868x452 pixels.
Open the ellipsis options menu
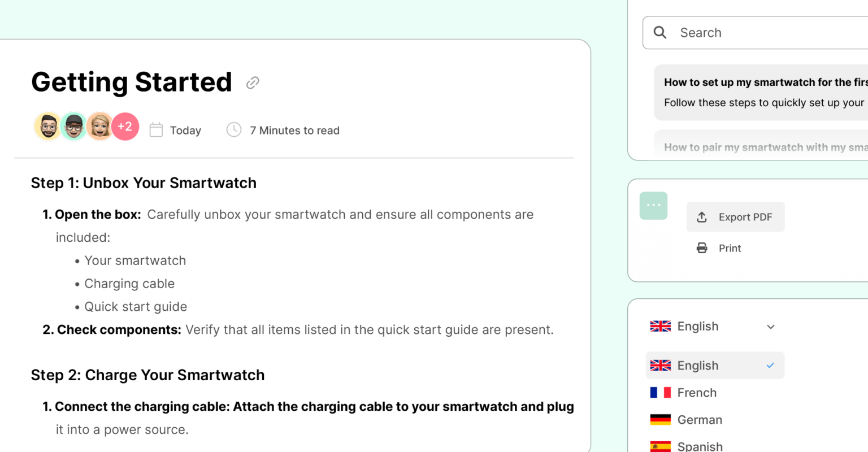coord(653,206)
